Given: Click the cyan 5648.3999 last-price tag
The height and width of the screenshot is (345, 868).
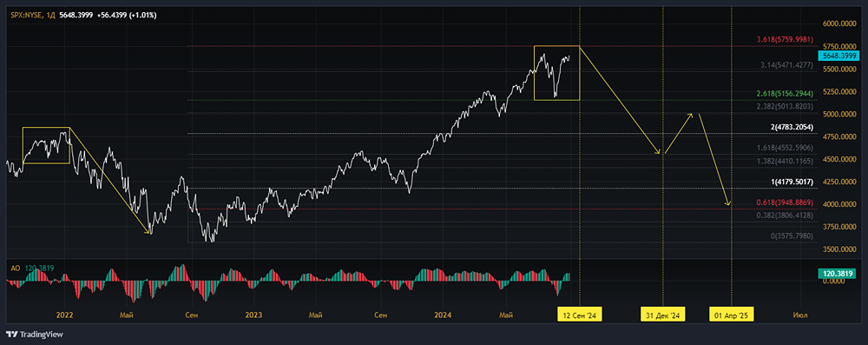Looking at the screenshot, I should 839,56.
